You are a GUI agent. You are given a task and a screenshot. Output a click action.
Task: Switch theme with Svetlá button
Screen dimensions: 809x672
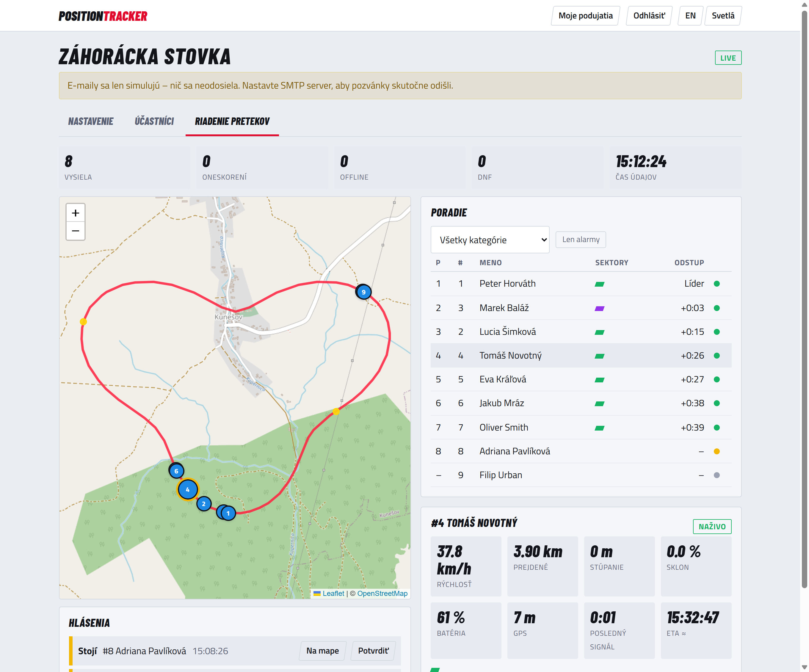723,16
